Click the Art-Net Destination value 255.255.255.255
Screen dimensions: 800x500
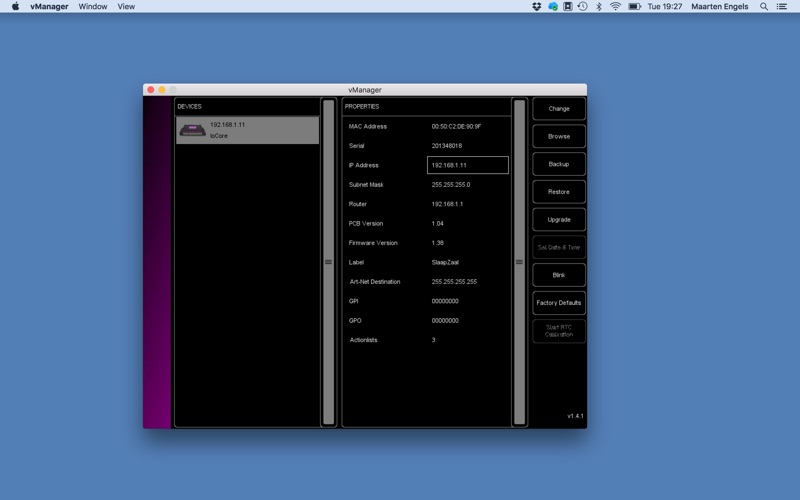[x=454, y=282]
